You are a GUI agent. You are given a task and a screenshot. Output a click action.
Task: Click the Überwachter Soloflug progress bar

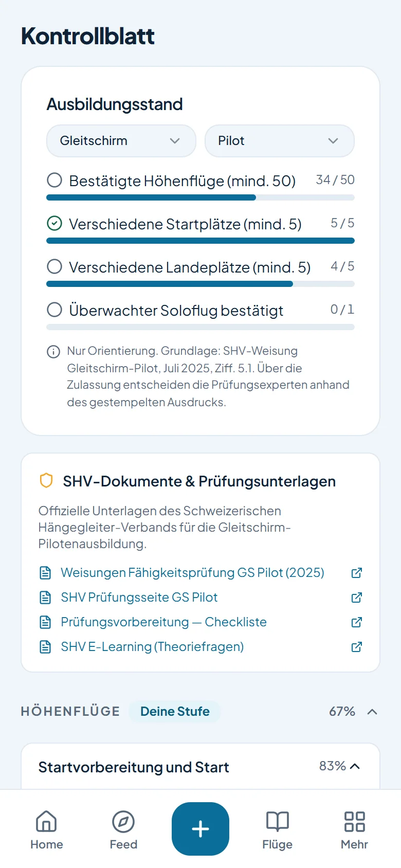[x=200, y=327]
